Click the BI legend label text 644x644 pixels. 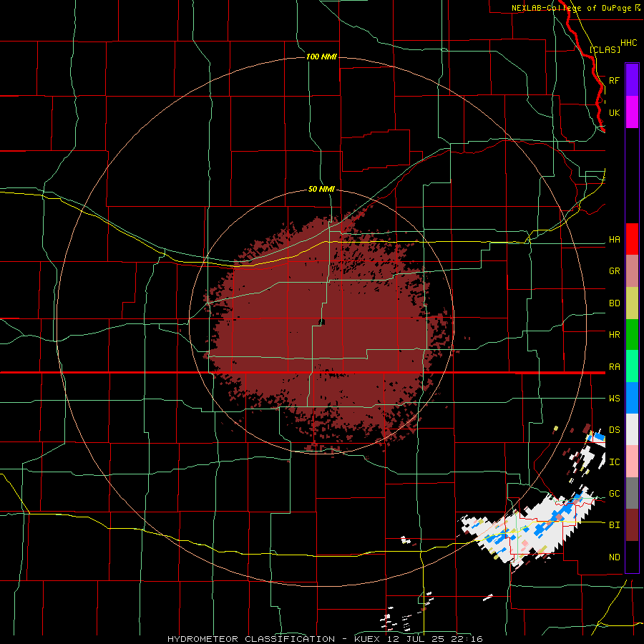614,525
